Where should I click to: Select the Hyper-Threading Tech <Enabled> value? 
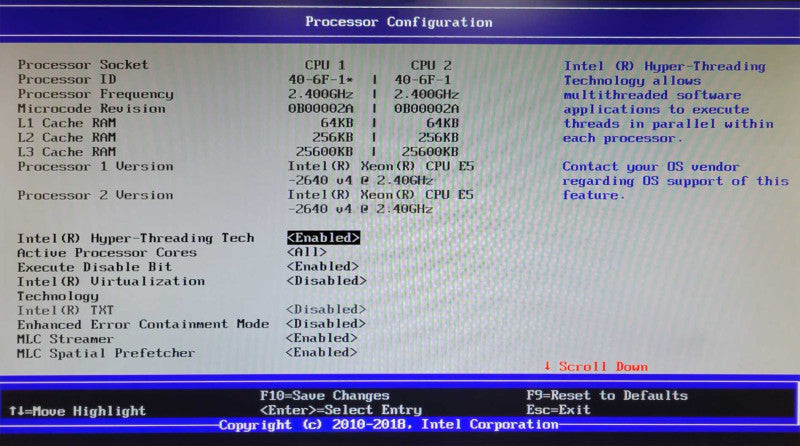(323, 238)
